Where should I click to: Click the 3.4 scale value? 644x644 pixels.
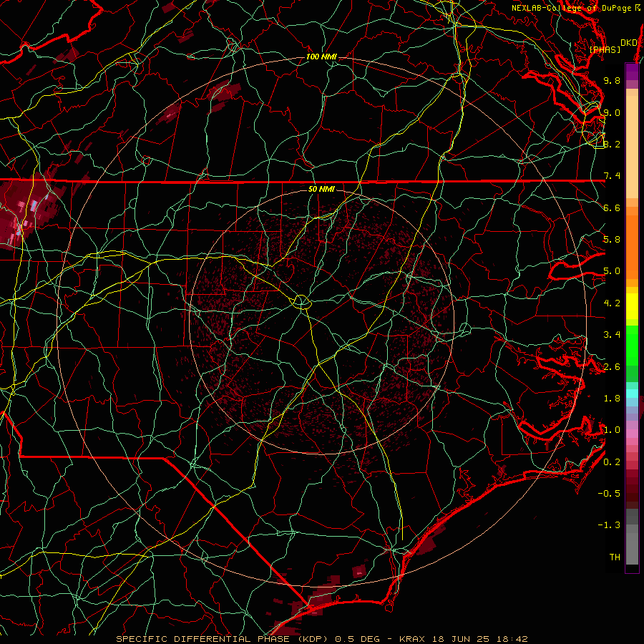(x=612, y=335)
